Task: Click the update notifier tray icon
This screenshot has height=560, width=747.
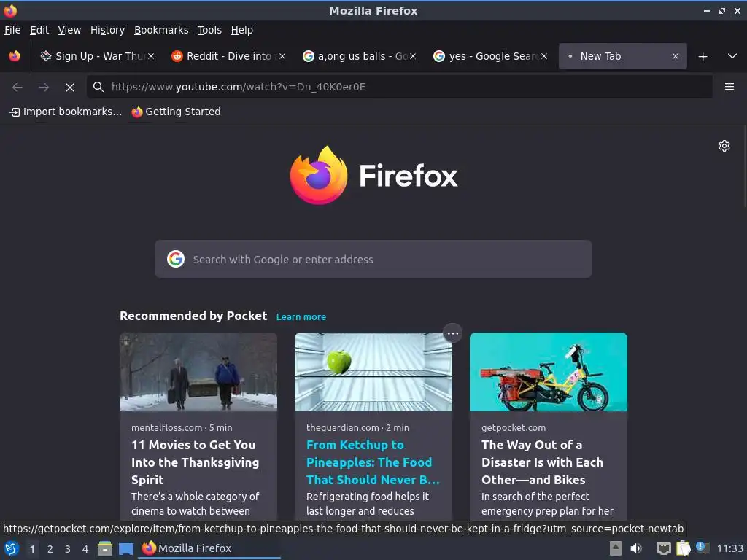Action: point(701,548)
